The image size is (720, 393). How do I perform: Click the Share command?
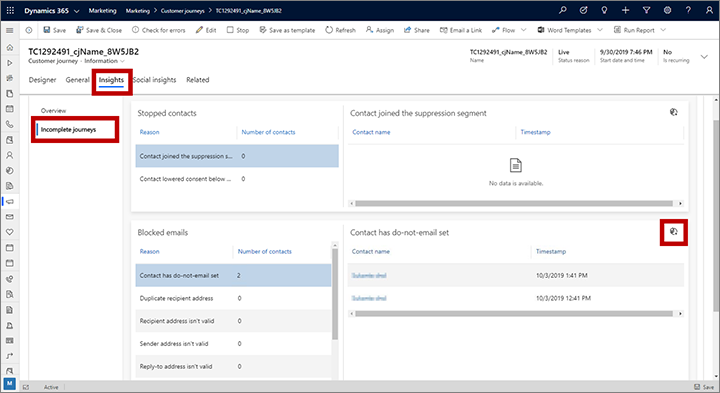[x=417, y=30]
